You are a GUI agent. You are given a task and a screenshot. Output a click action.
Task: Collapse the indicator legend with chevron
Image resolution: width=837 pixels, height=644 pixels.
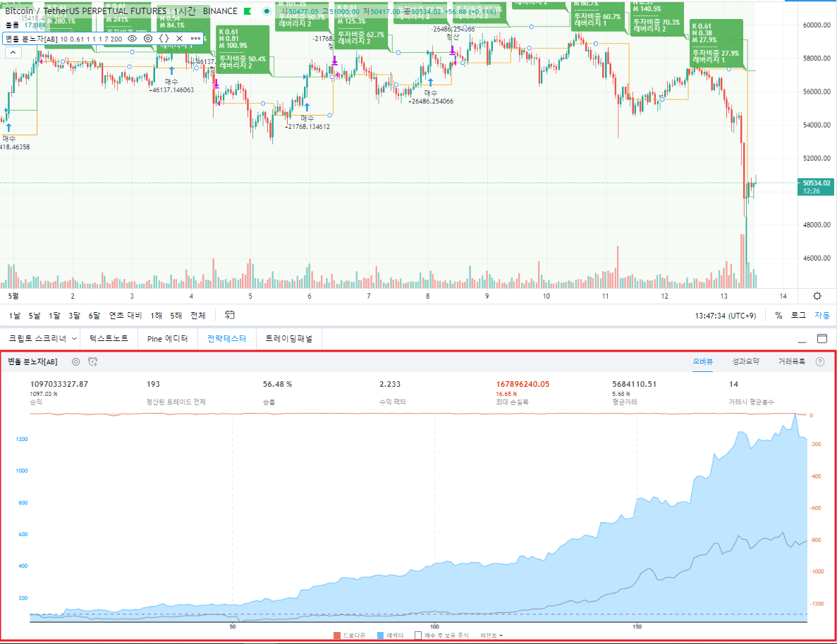[x=13, y=51]
